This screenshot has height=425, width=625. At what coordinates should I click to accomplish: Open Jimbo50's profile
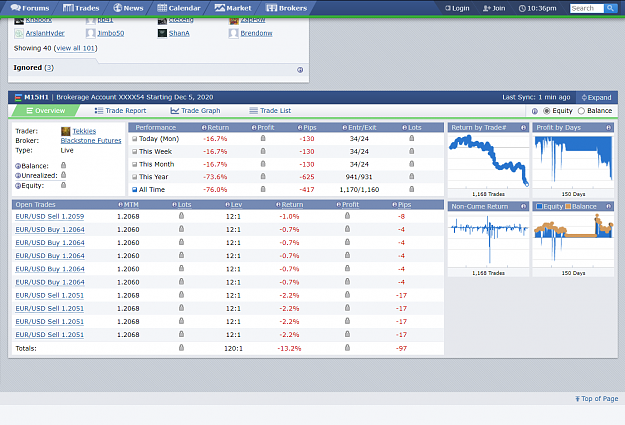(111, 33)
